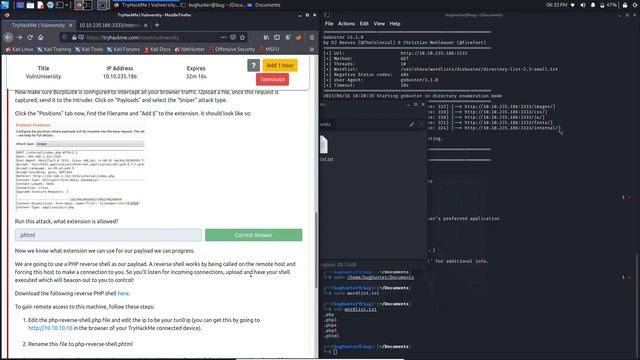The image size is (640, 360).
Task: Bookmark this page with the star
Action: point(242,37)
